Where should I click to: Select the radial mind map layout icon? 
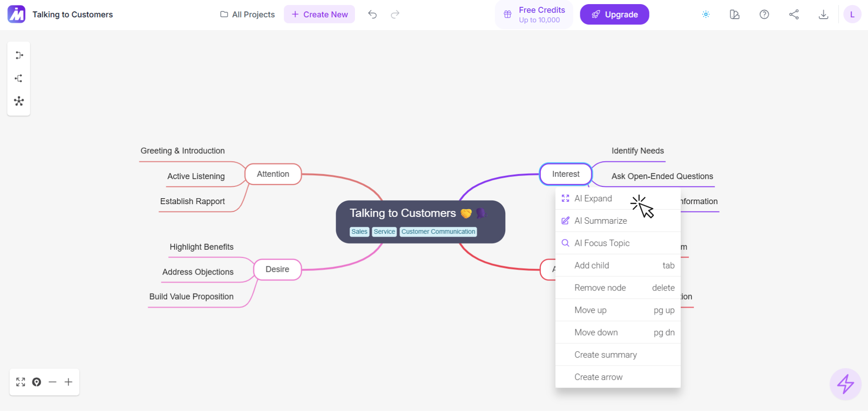coord(19,101)
